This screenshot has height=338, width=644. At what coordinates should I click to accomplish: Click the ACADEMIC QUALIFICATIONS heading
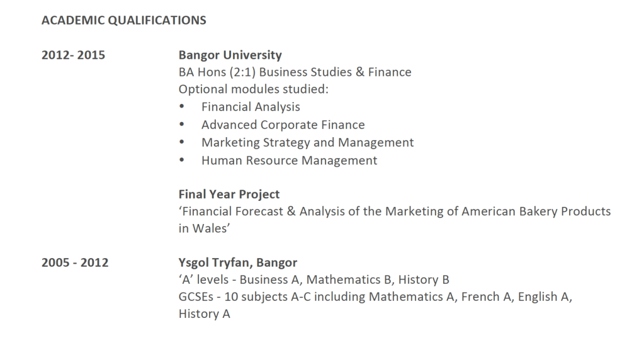click(123, 20)
